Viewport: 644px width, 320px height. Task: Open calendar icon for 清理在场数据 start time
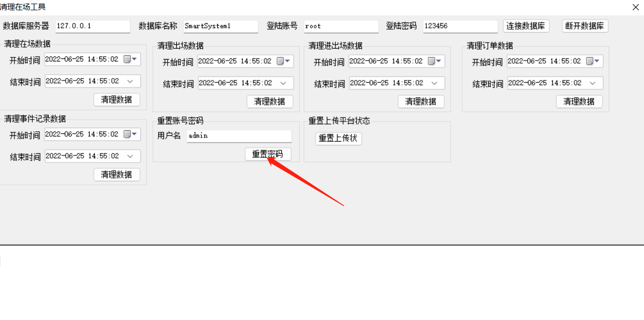coord(130,59)
